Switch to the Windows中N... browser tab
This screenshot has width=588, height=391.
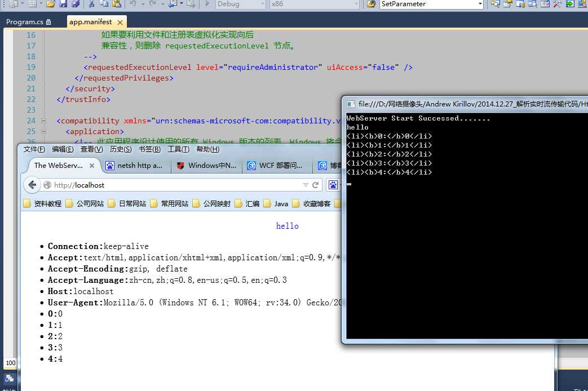click(x=207, y=165)
